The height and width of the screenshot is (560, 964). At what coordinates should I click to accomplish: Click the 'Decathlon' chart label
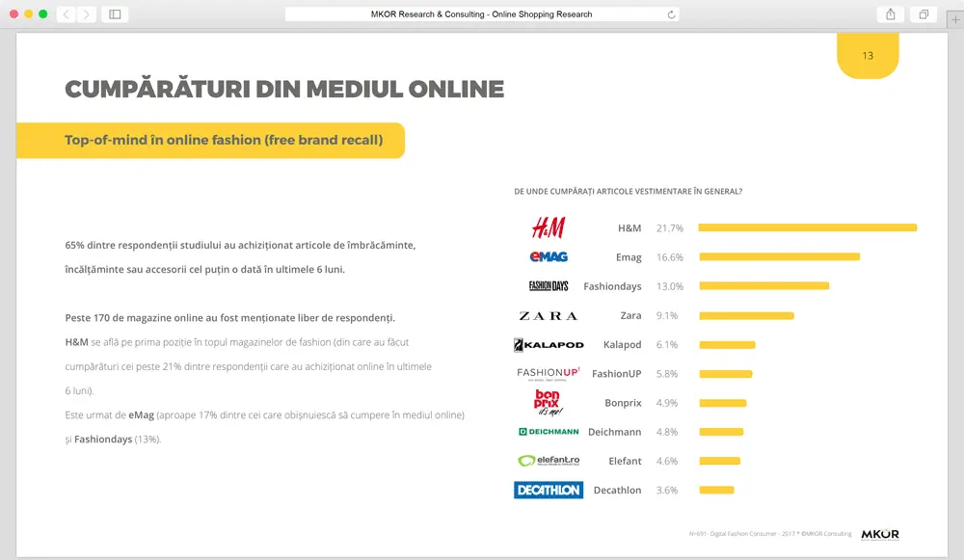[x=617, y=490]
